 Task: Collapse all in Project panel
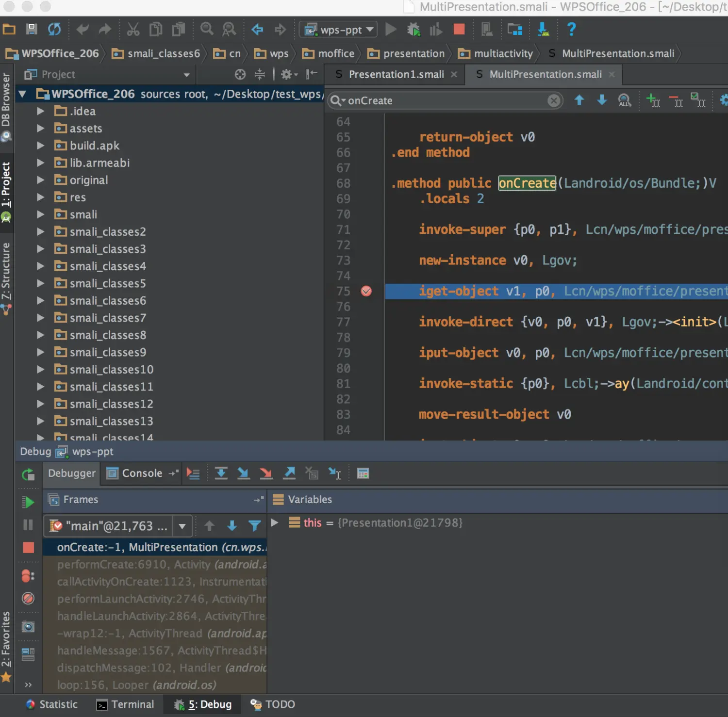click(260, 74)
